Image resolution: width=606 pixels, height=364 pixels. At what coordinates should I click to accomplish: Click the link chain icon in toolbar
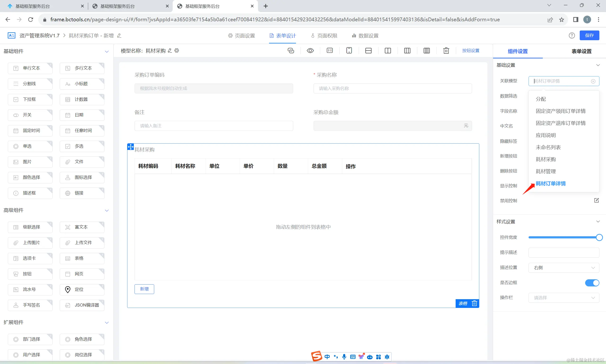(x=291, y=51)
